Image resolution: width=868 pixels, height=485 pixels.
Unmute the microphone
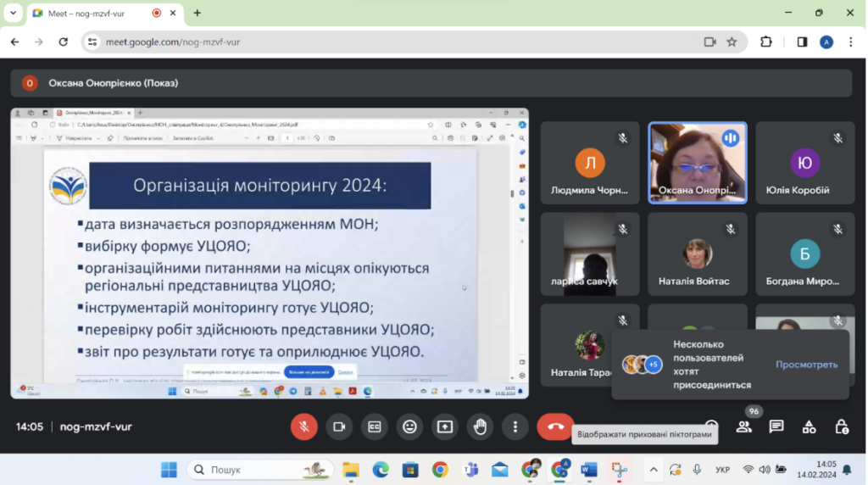[x=304, y=426]
